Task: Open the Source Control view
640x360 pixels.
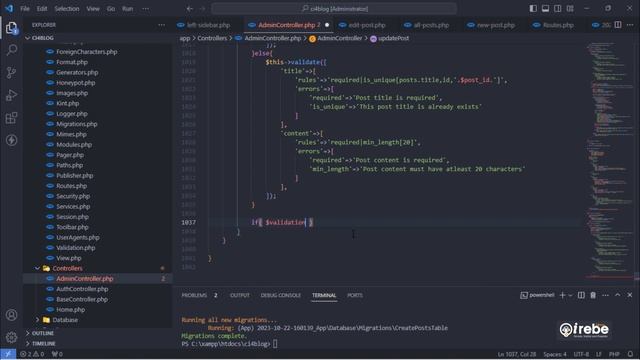Action: coord(11,73)
